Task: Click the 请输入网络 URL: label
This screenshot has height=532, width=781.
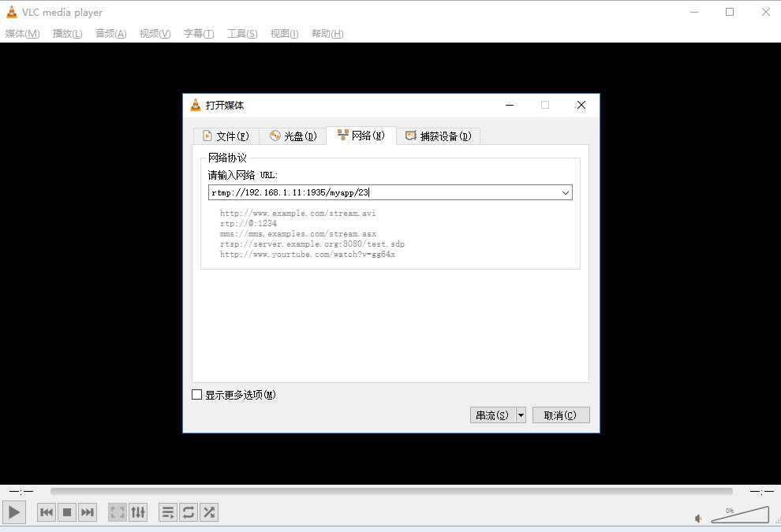Action: click(242, 175)
